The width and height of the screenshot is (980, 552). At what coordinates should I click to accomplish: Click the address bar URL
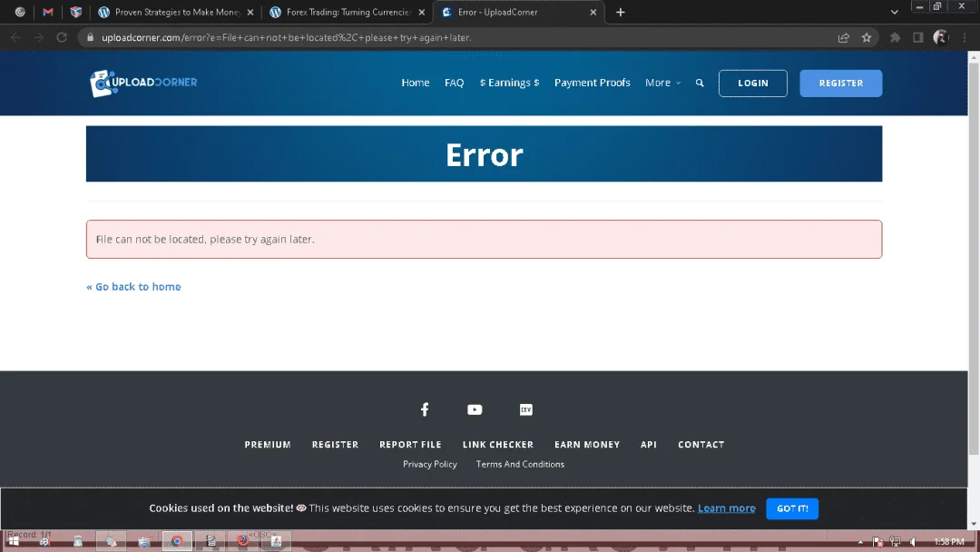point(286,37)
